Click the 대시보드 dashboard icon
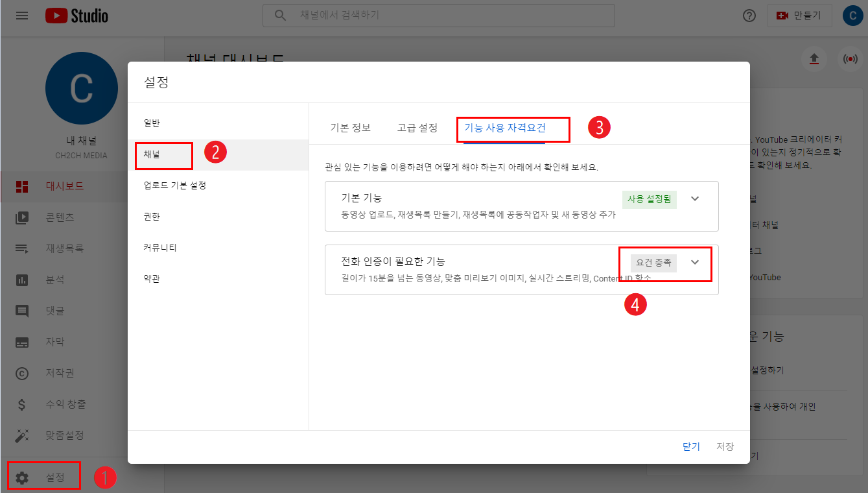This screenshot has width=868, height=493. 22,187
